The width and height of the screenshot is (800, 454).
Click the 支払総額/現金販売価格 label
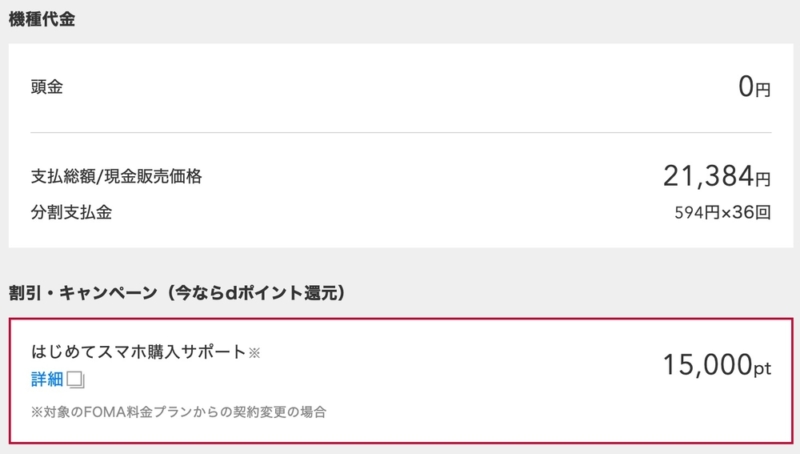coord(116,176)
